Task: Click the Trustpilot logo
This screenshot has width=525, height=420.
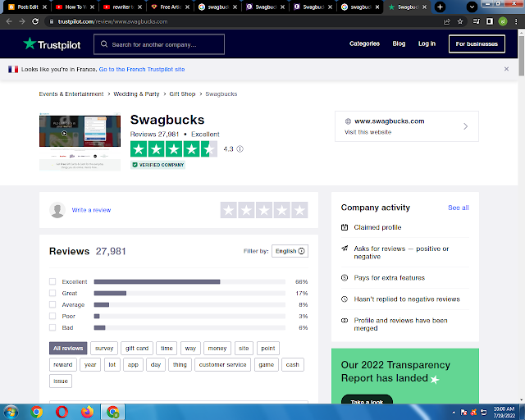Action: point(52,44)
